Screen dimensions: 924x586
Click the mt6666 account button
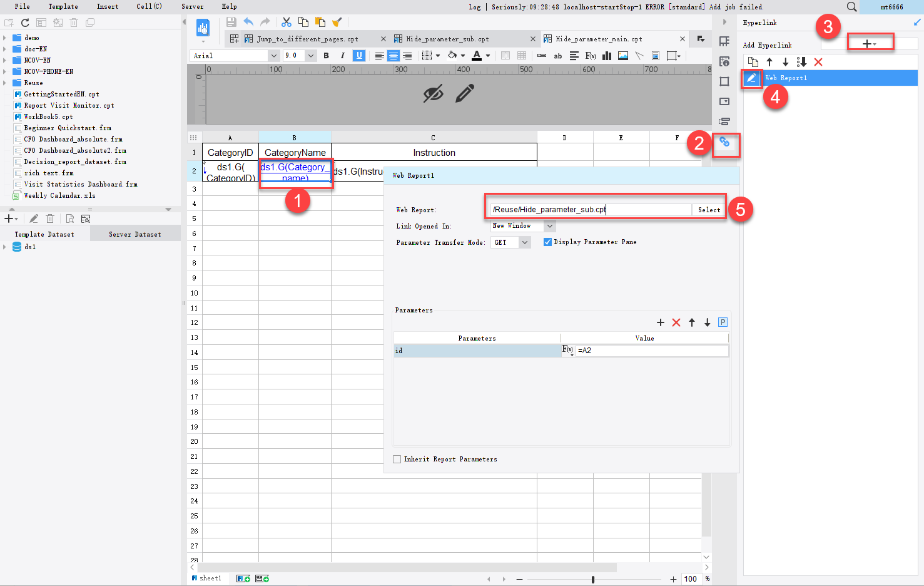tap(891, 7)
